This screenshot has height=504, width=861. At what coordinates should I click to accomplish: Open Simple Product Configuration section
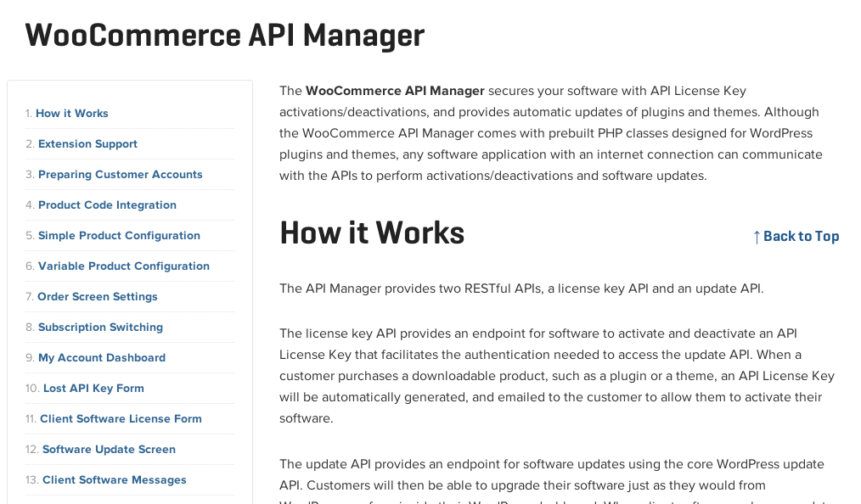pos(119,236)
